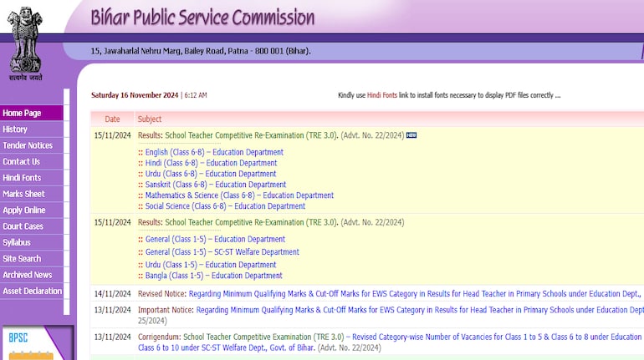Click the NEW badge beside TRE 3.0 results
Viewport: 644px width, 360px height.
click(411, 135)
